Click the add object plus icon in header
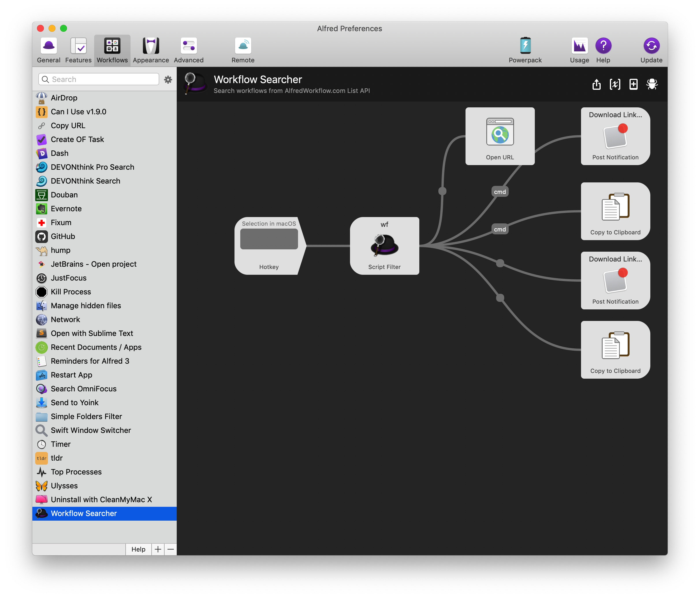The image size is (700, 598). coord(634,84)
